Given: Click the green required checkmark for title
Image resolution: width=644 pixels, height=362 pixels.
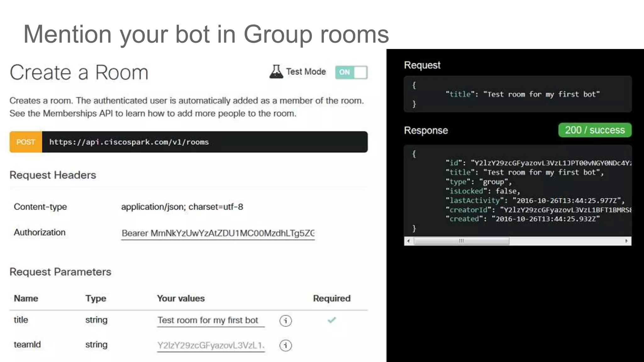Looking at the screenshot, I should pyautogui.click(x=332, y=320).
